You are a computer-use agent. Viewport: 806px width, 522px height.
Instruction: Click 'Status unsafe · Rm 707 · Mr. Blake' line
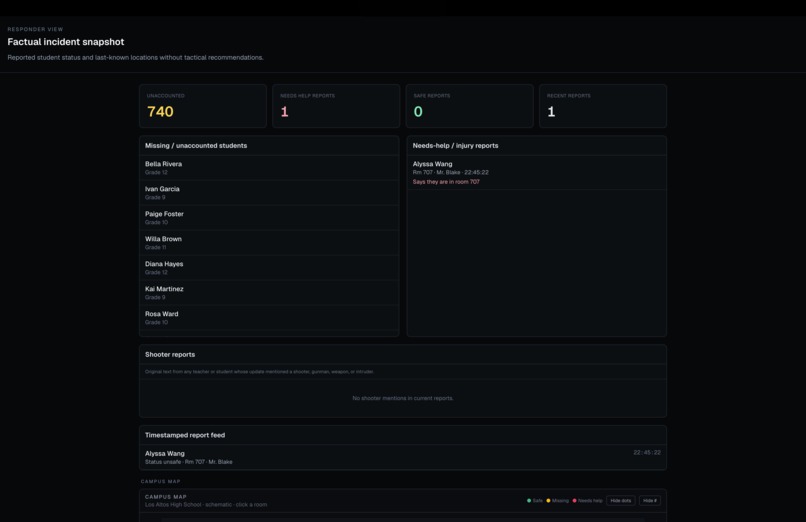[x=189, y=462]
